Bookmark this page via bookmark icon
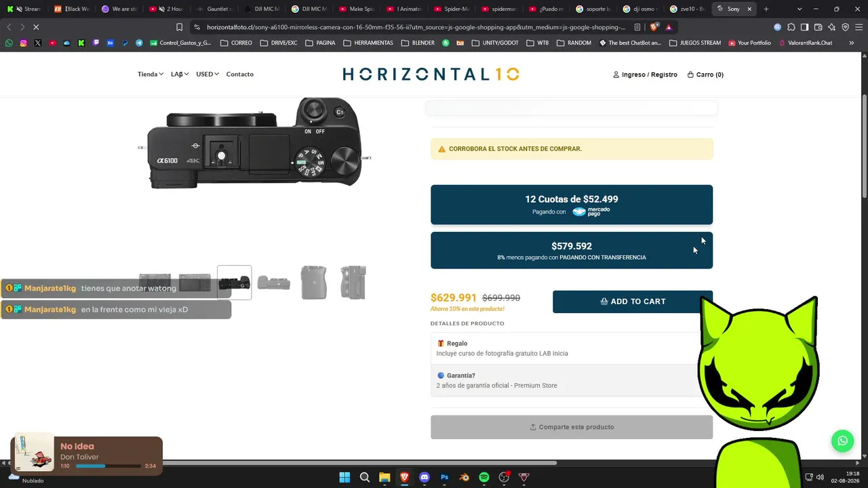The width and height of the screenshot is (868, 488). tap(179, 27)
